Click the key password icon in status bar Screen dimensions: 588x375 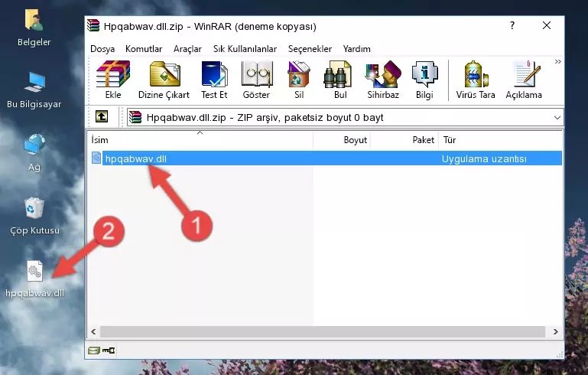coord(109,351)
